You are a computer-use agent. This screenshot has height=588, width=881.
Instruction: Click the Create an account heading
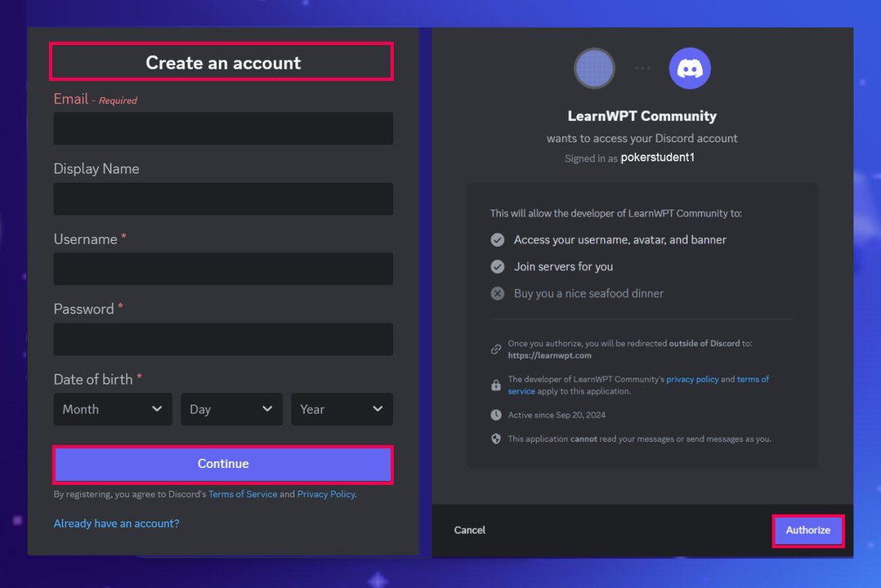[223, 63]
